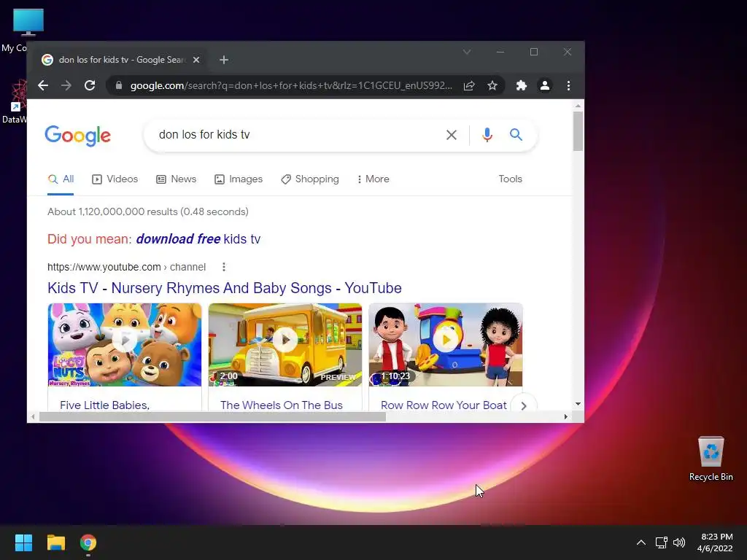Click the scroll-up arrow of the page
747x560 pixels.
578,106
